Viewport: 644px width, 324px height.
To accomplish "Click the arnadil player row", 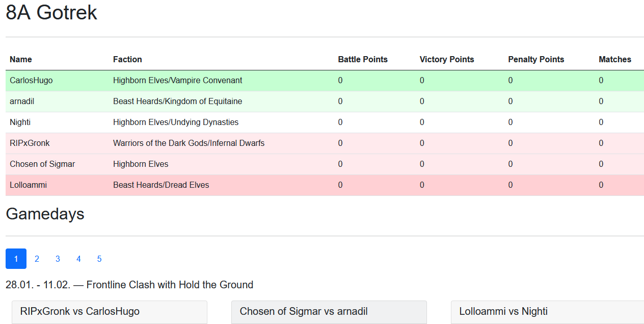I will 325,102.
